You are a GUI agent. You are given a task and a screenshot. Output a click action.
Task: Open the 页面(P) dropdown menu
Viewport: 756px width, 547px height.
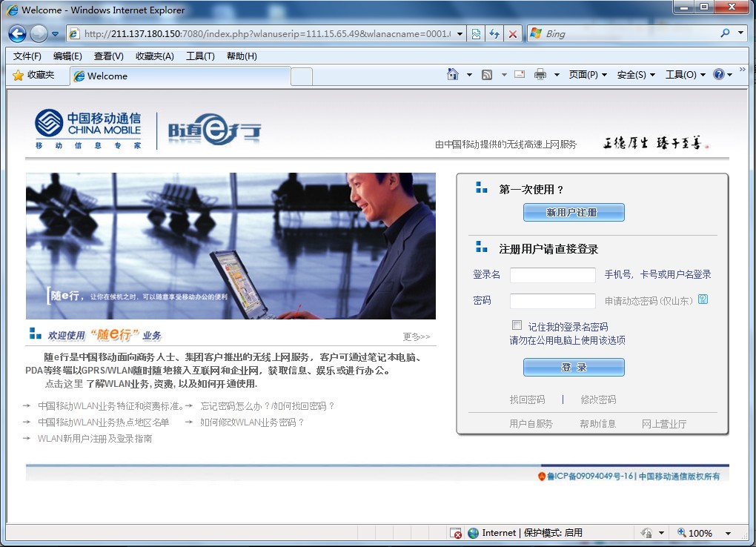tap(588, 75)
